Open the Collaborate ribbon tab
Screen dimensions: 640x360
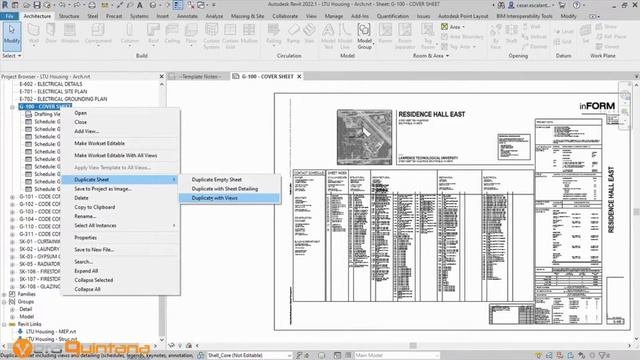tap(285, 16)
